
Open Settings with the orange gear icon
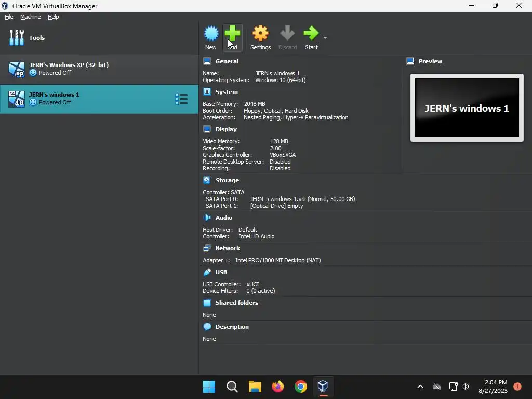(260, 33)
